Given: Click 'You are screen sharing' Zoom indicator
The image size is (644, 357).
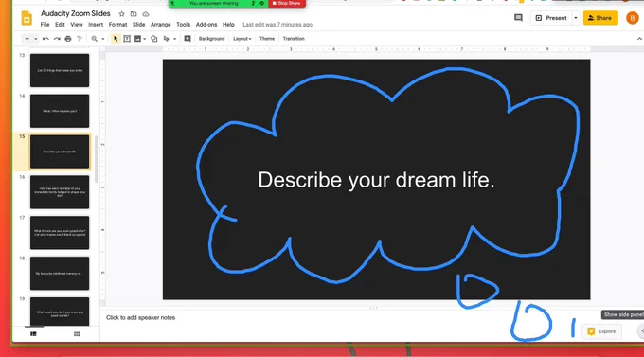Looking at the screenshot, I should click(214, 3).
